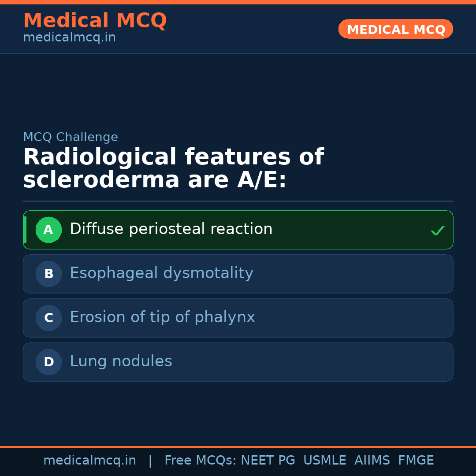Screen dimensions: 476x476
Task: Click the green accent bar beside option A
Action: point(25,230)
